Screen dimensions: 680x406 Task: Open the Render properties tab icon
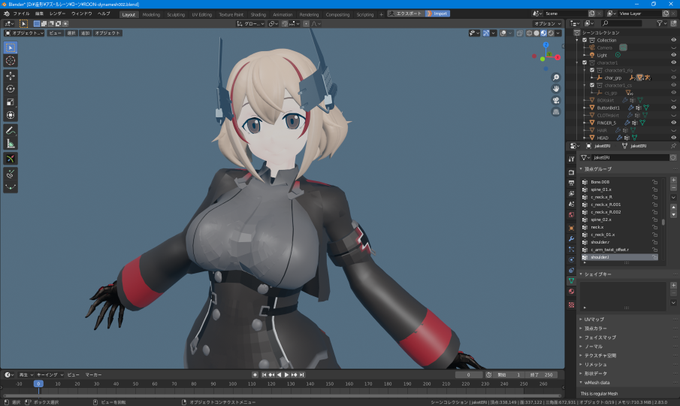click(571, 173)
